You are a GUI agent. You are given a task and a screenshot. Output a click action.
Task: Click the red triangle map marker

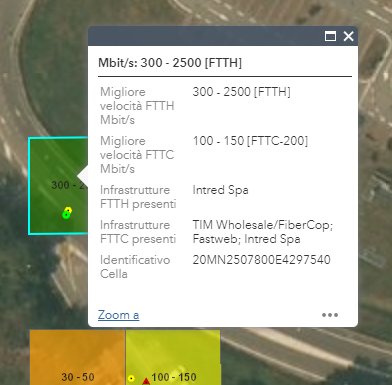click(146, 381)
